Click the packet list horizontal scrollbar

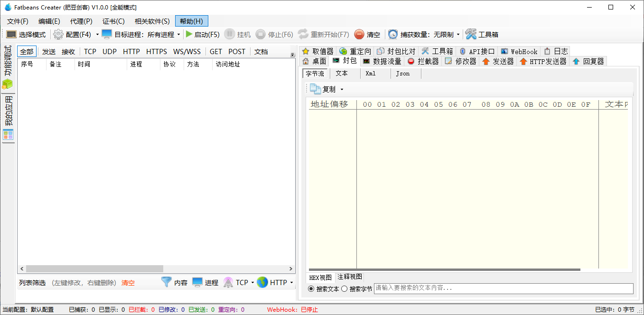(x=90, y=269)
